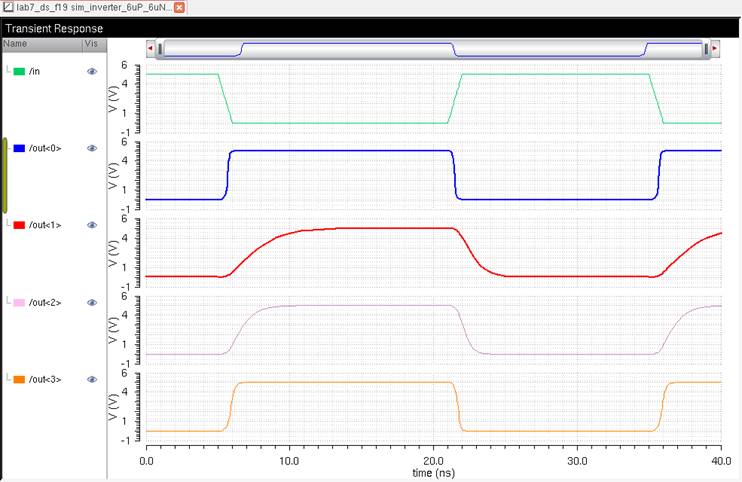Image resolution: width=742 pixels, height=482 pixels.
Task: Switch to lab7_ds_f19 sim_inverter tab
Action: 94,8
